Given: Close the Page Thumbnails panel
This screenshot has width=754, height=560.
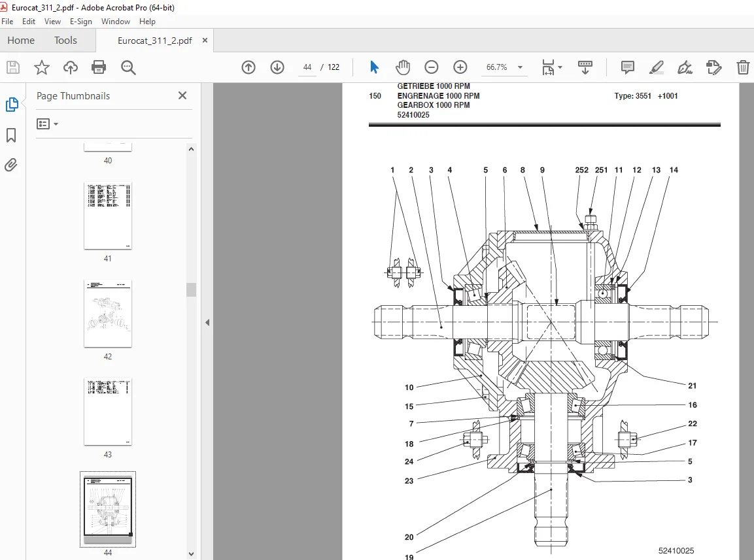Looking at the screenshot, I should pyautogui.click(x=182, y=95).
